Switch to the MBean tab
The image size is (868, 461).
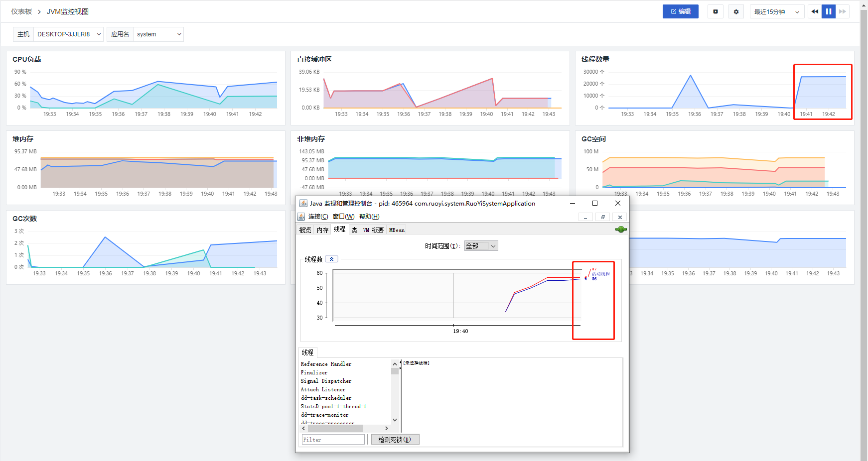(x=397, y=230)
